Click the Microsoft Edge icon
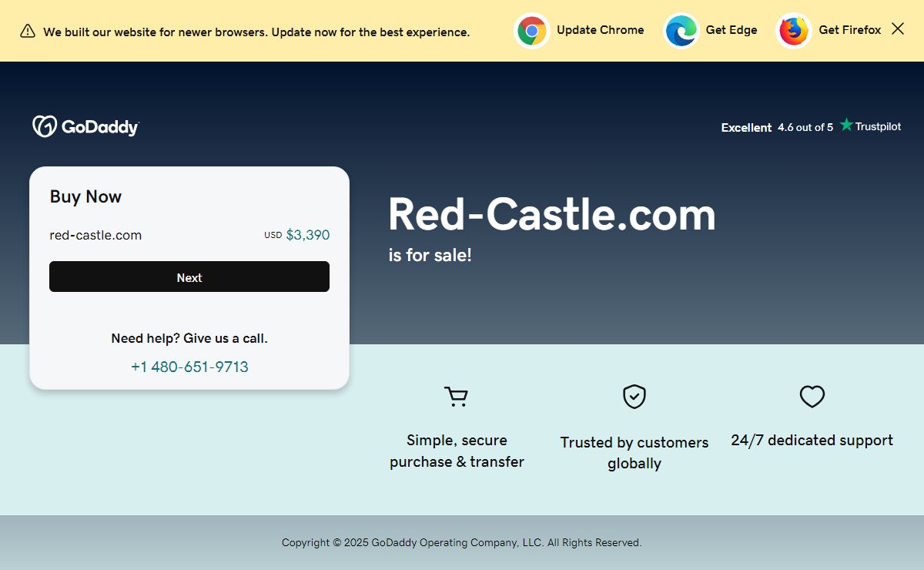Screen dimensions: 924x570 tap(681, 31)
